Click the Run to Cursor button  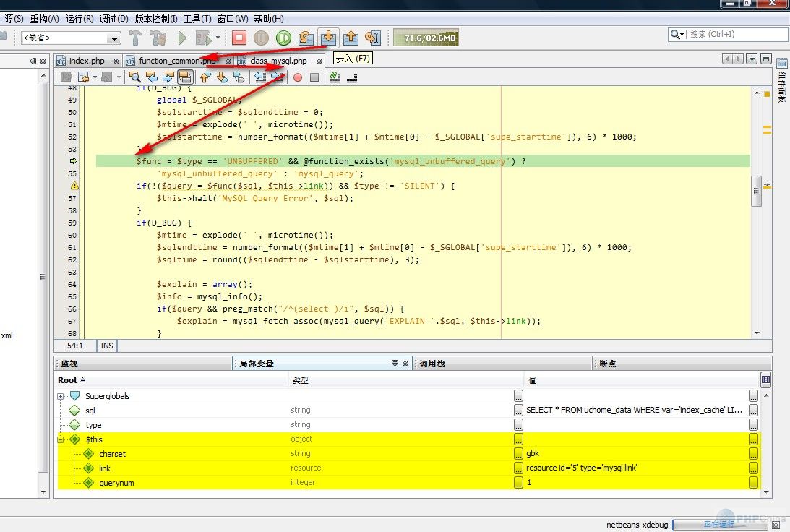(373, 38)
